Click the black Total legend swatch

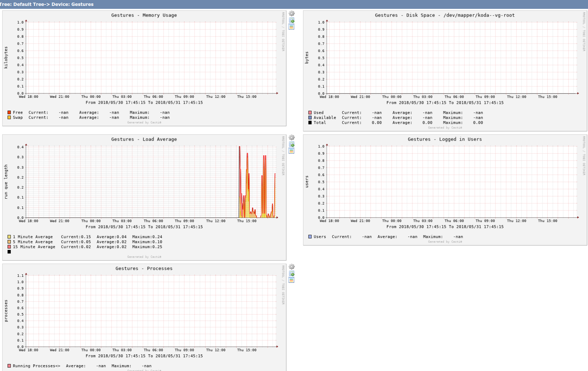[310, 123]
